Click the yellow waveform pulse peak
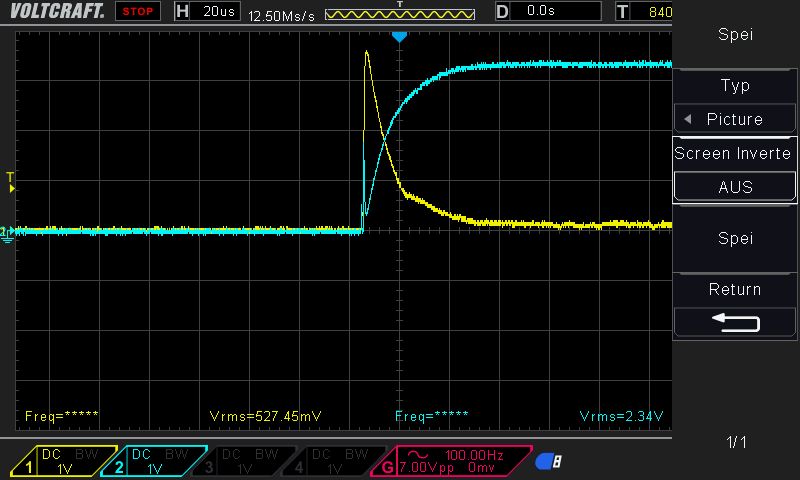This screenshot has width=800, height=480. click(367, 52)
